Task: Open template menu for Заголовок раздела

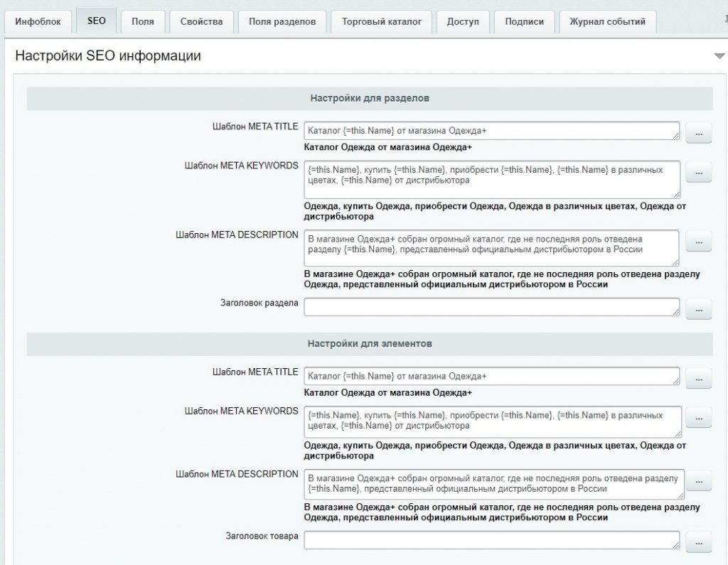Action: [699, 310]
